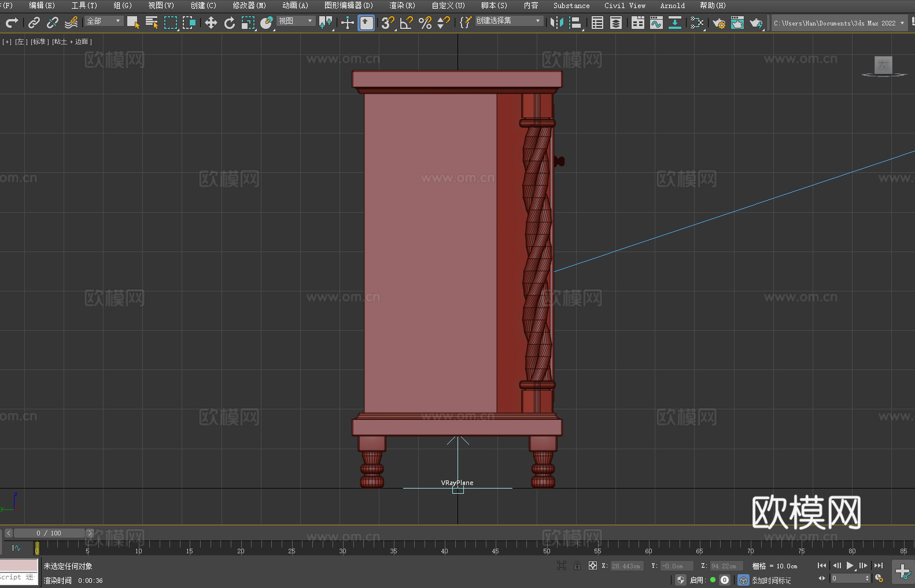The height and width of the screenshot is (588, 915).
Task: Click Render Production teapot icon
Action: (756, 23)
